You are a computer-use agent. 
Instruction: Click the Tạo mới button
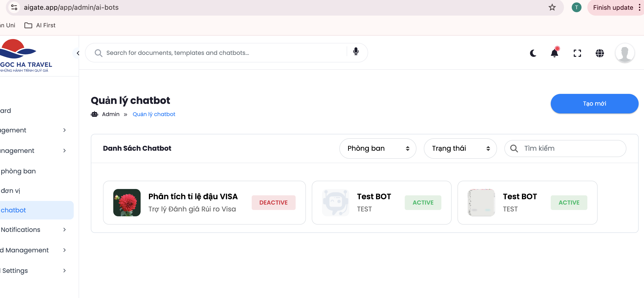(594, 103)
